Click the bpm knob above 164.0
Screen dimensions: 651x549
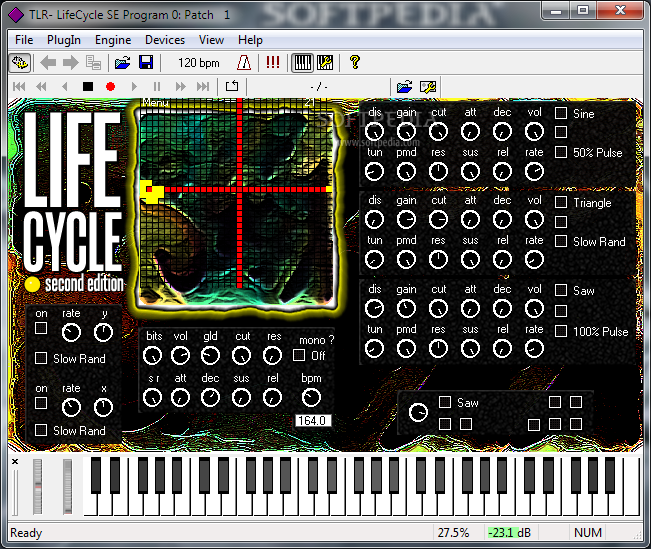pyautogui.click(x=311, y=398)
